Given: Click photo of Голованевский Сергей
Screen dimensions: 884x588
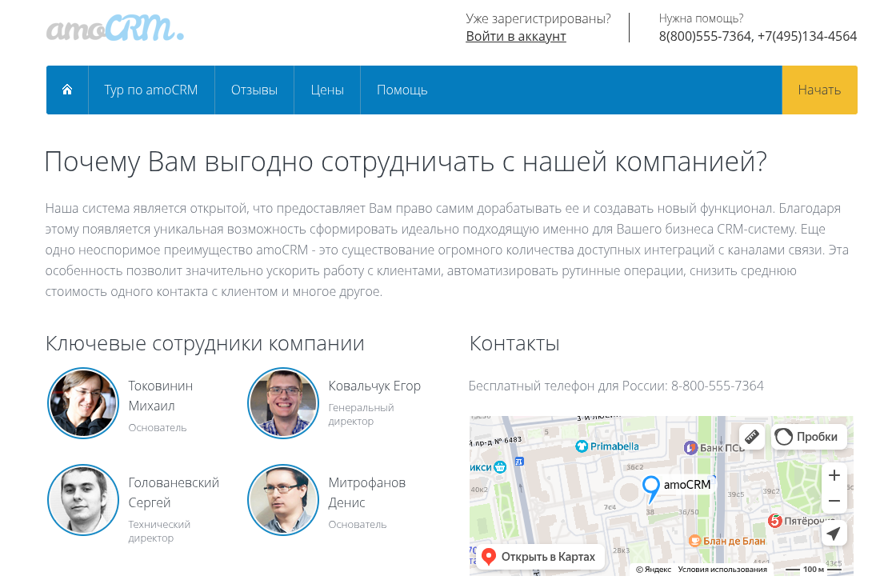Looking at the screenshot, I should point(83,499).
